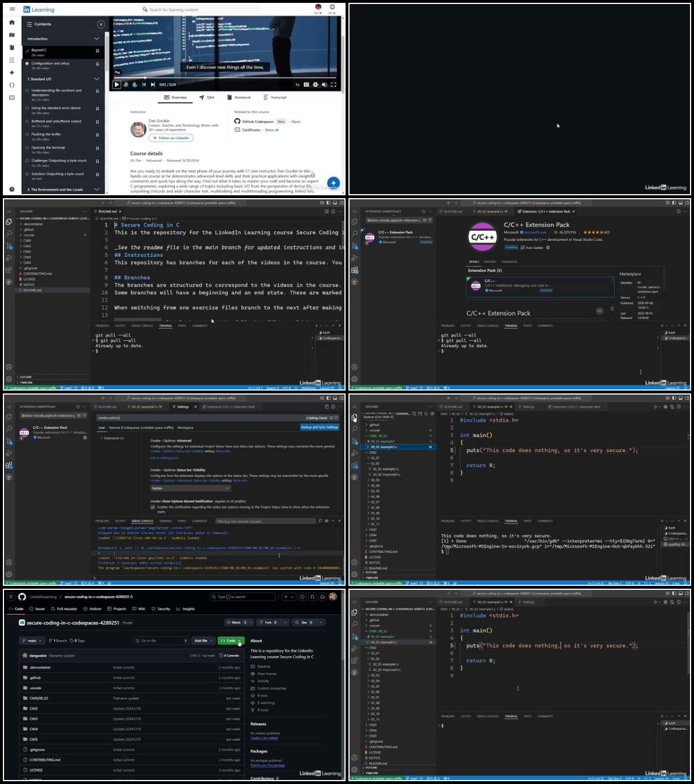Play the LinkedIn Learning course video
The image size is (694, 784).
pyautogui.click(x=117, y=85)
